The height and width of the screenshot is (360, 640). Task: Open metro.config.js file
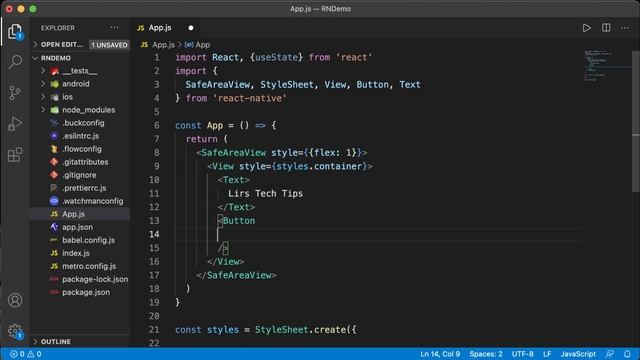pos(89,266)
